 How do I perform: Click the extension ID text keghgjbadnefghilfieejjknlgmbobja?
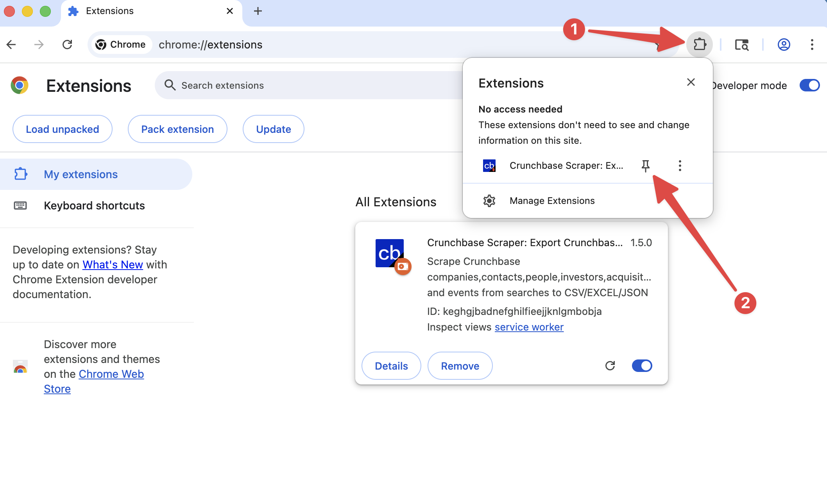(x=522, y=311)
